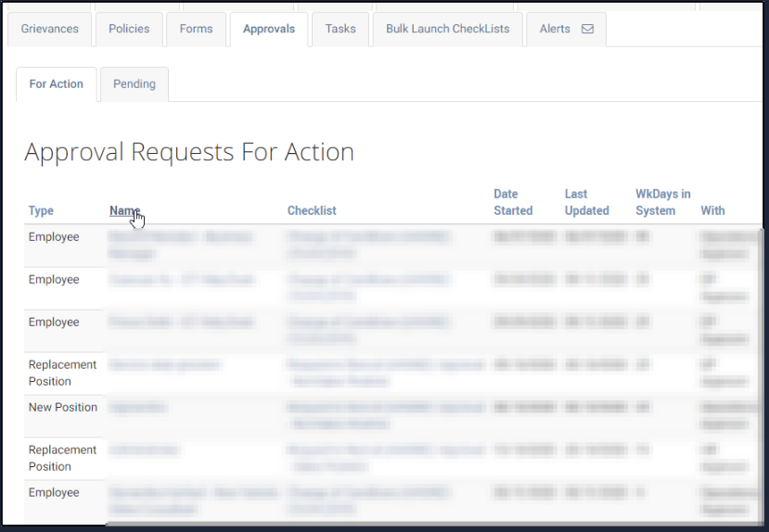Open the Forms tab
Image resolution: width=769 pixels, height=532 pixels.
196,29
